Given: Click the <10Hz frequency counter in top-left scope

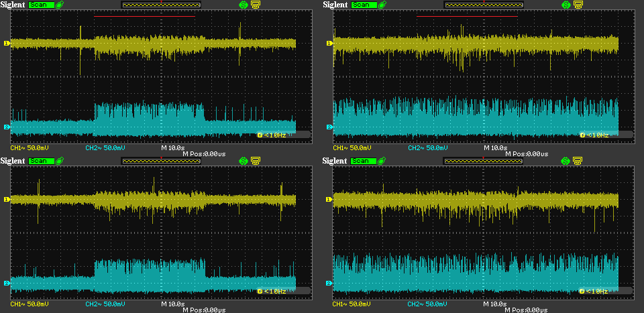Looking at the screenshot, I should pyautogui.click(x=275, y=135).
